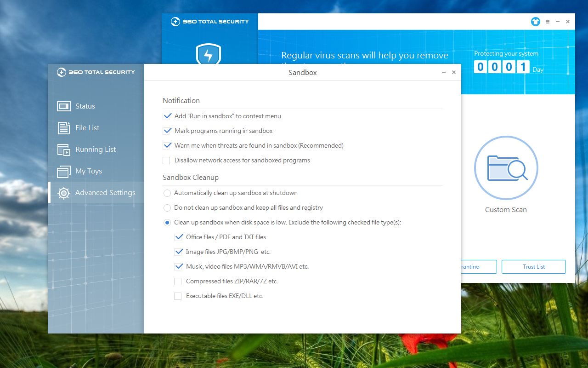
Task: Select Advanced Settings in Sandbox sidebar
Action: click(x=96, y=193)
